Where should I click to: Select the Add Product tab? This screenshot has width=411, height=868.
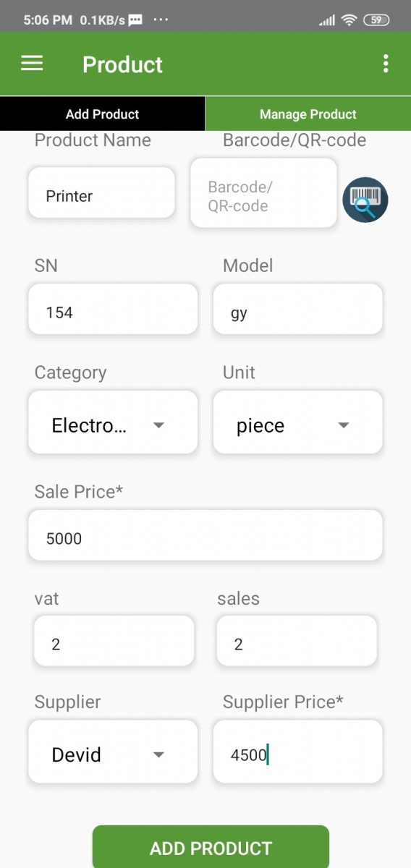tap(103, 114)
